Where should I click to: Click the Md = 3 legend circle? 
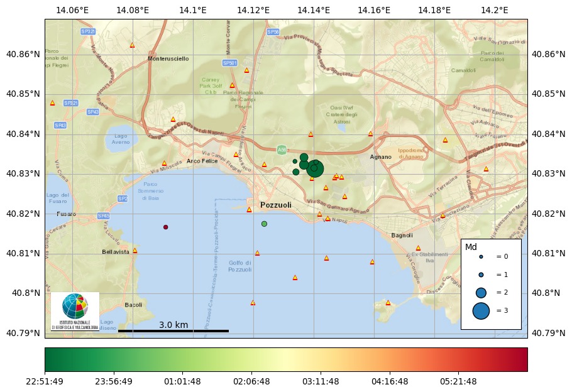coord(481,310)
